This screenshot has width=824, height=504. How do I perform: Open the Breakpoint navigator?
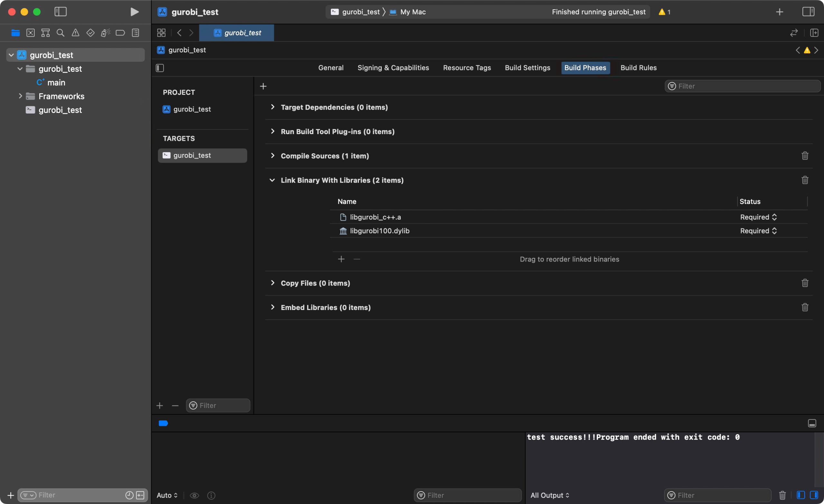[120, 33]
